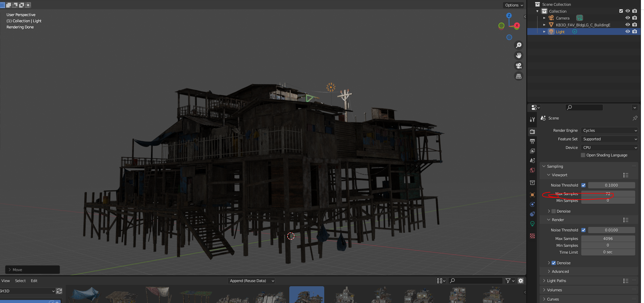Open the Object Constraints properties tab
The image size is (644, 303).
(532, 214)
